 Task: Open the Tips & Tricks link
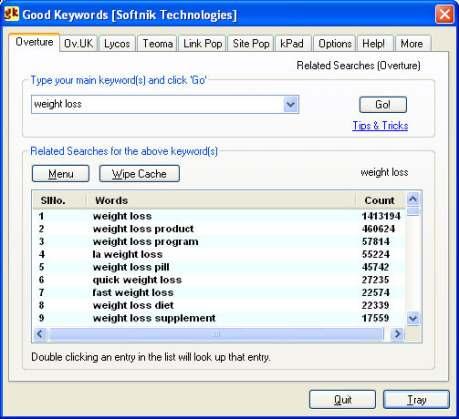[380, 126]
